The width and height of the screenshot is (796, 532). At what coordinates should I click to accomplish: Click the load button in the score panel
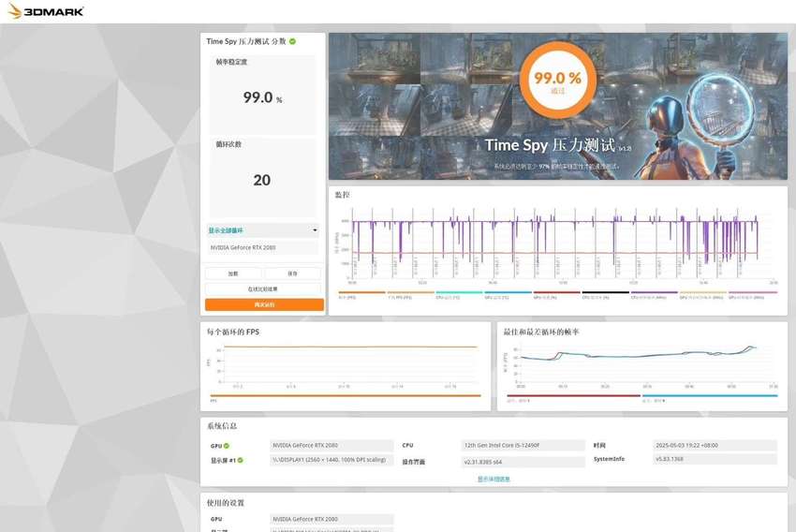pyautogui.click(x=233, y=273)
